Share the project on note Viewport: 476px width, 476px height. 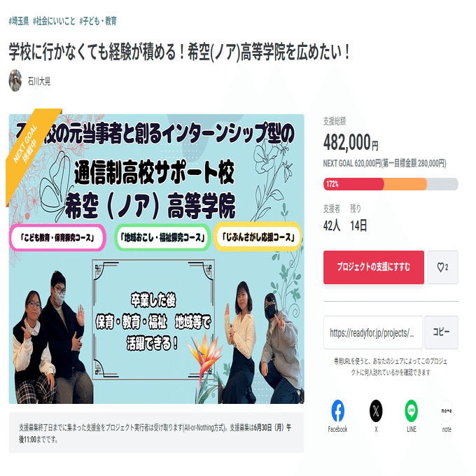click(x=447, y=415)
